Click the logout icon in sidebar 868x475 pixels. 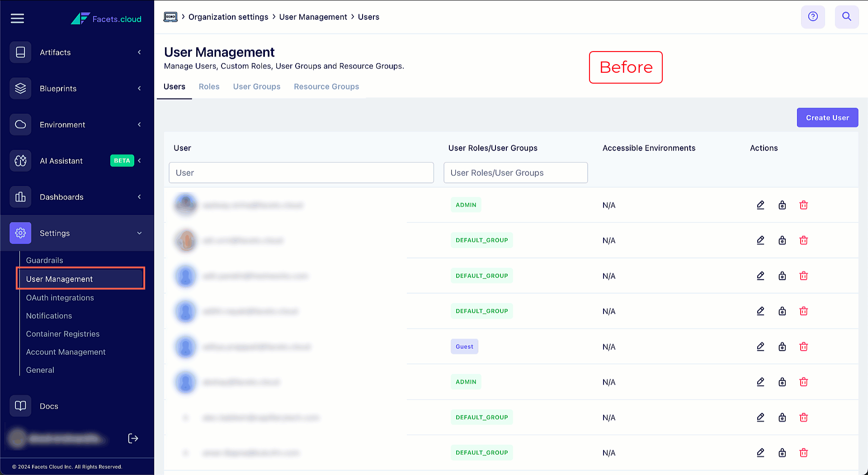133,438
